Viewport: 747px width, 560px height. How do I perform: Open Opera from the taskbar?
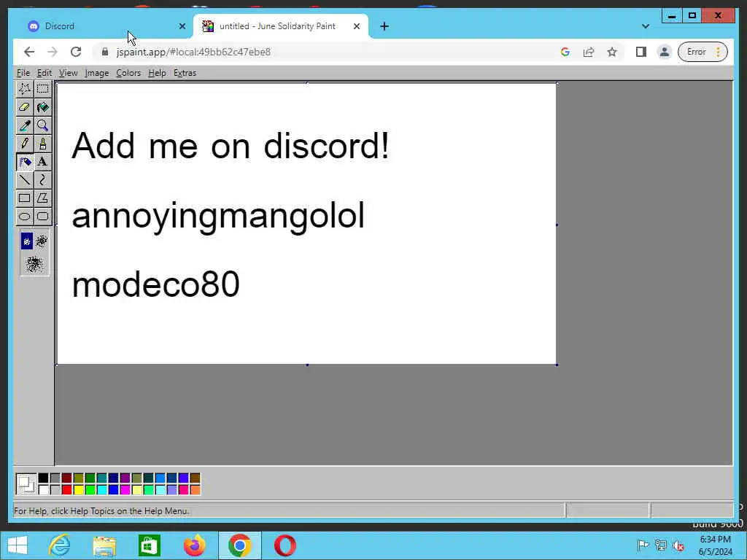285,545
